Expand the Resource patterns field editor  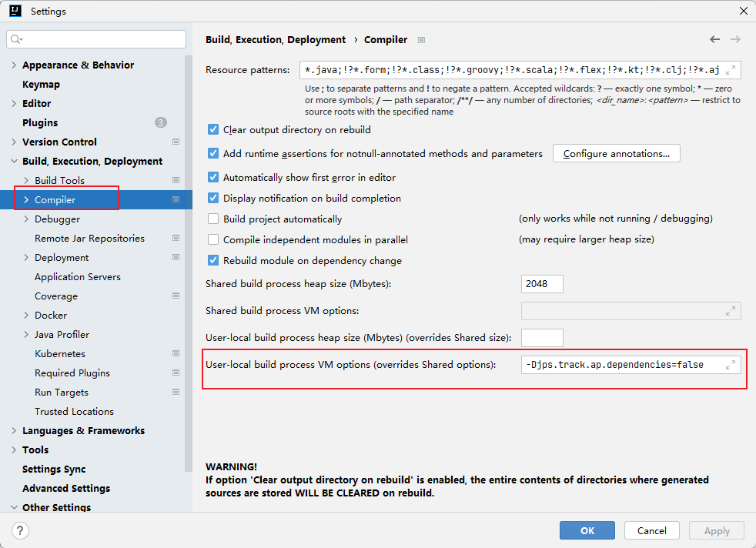click(730, 69)
